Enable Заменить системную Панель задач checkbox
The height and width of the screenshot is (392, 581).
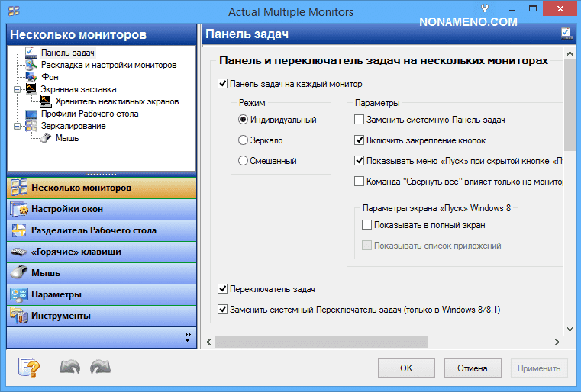pos(360,120)
